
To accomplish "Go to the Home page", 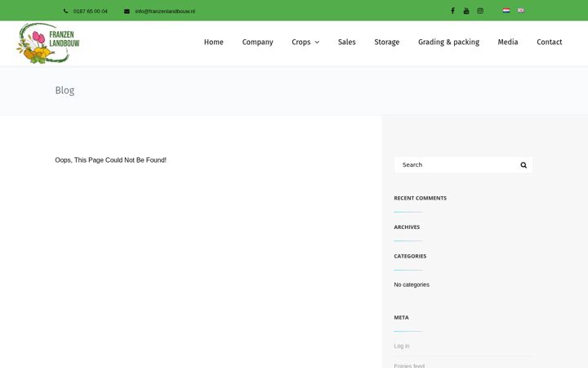I will tap(214, 42).
